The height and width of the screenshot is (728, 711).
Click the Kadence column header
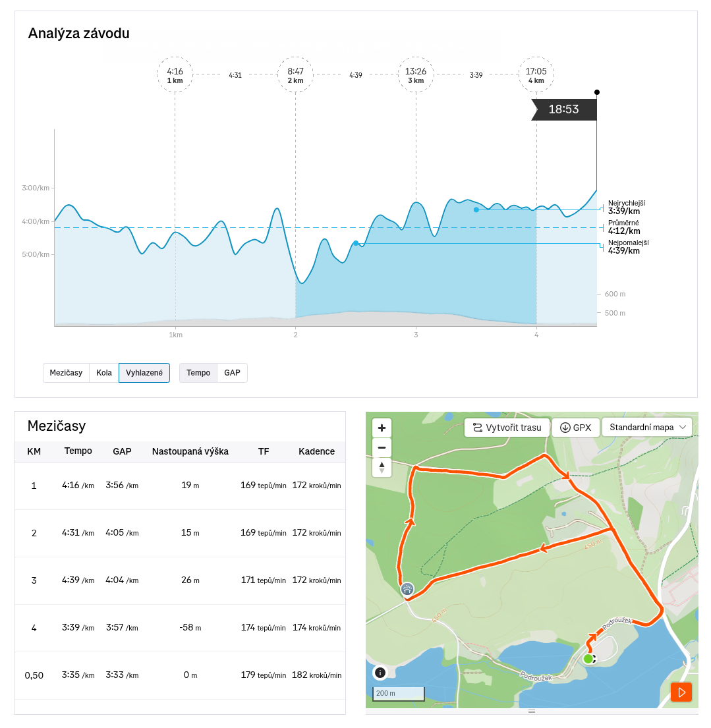[x=316, y=451]
